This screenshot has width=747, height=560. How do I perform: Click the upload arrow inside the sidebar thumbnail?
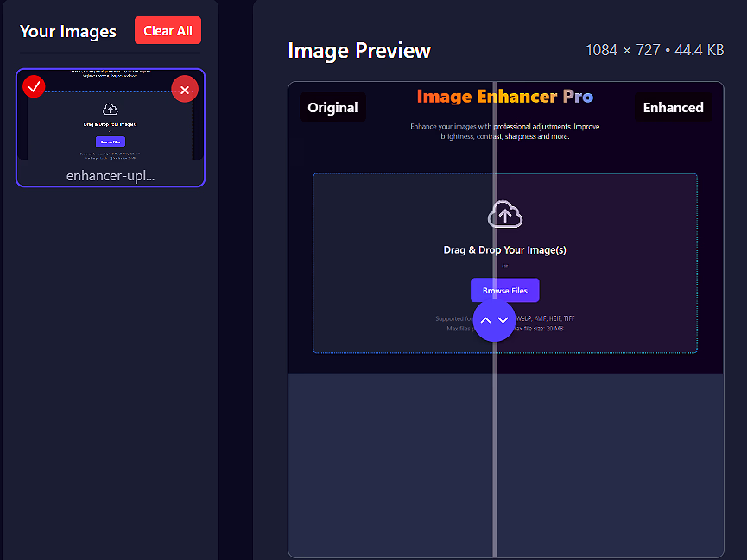click(x=110, y=109)
